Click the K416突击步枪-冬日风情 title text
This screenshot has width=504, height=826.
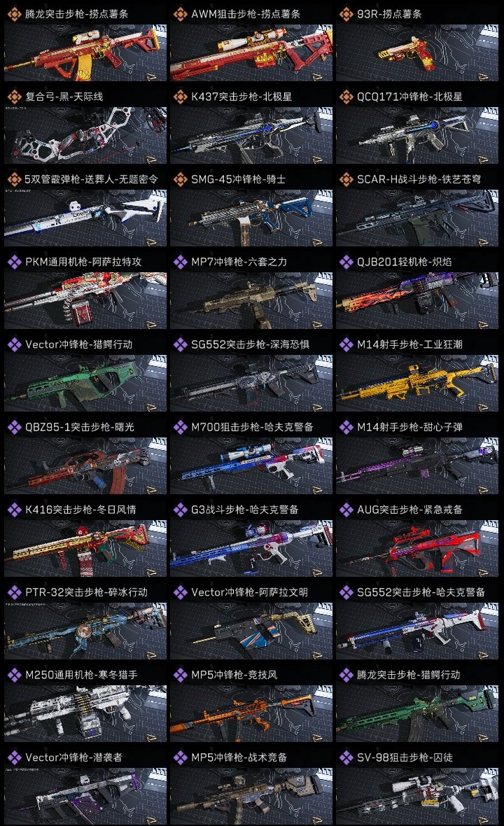[80, 510]
